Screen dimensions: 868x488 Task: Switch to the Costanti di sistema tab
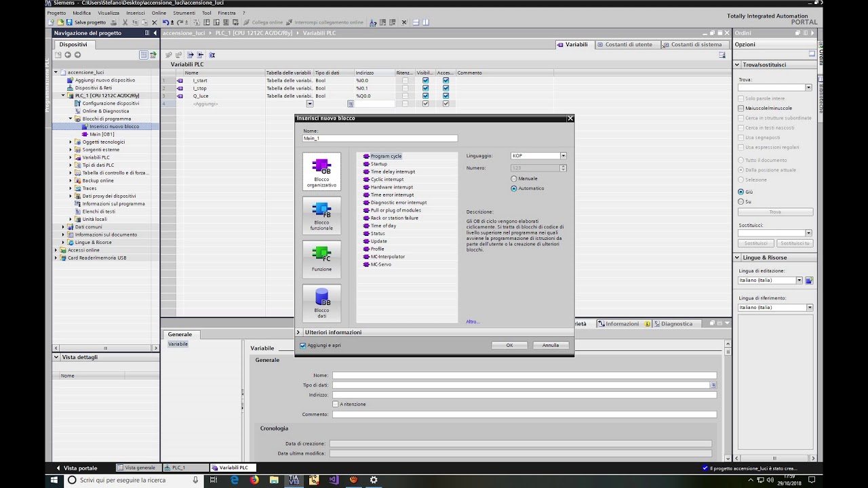(692, 45)
